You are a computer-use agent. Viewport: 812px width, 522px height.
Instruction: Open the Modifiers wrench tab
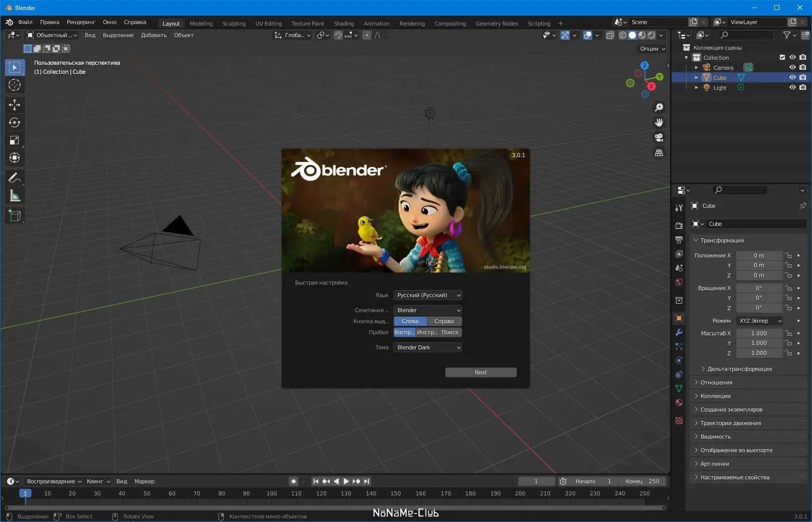click(679, 332)
